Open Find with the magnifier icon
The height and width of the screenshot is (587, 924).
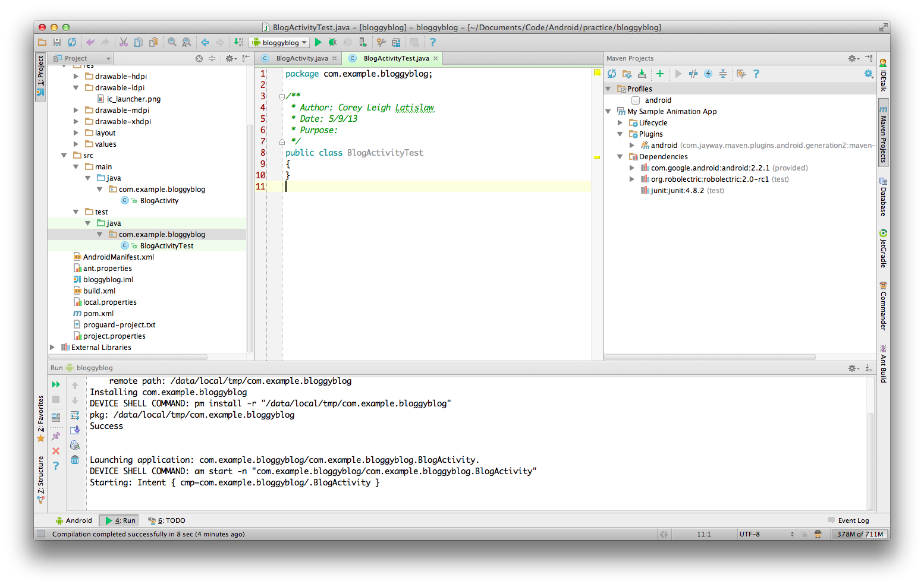[x=172, y=42]
